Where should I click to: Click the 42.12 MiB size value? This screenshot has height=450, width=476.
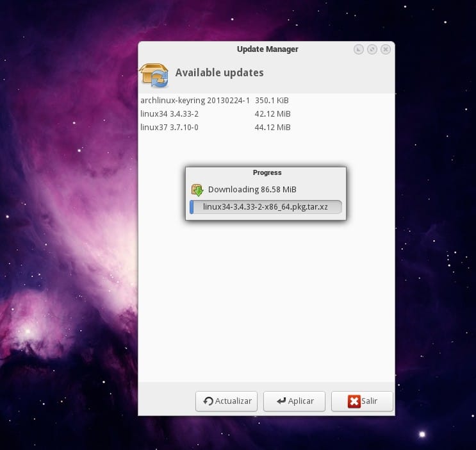(272, 114)
